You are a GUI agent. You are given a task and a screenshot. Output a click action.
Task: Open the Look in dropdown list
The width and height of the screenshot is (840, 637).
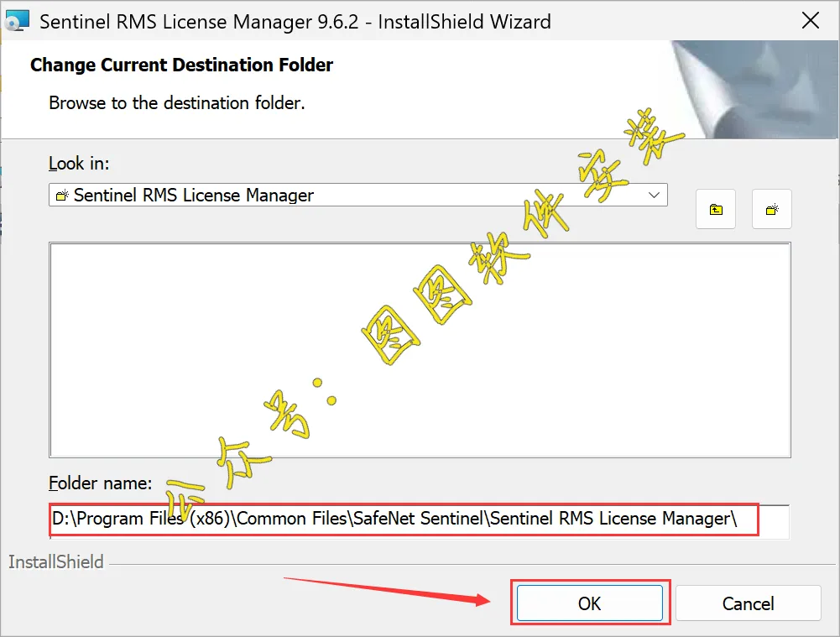click(x=357, y=195)
